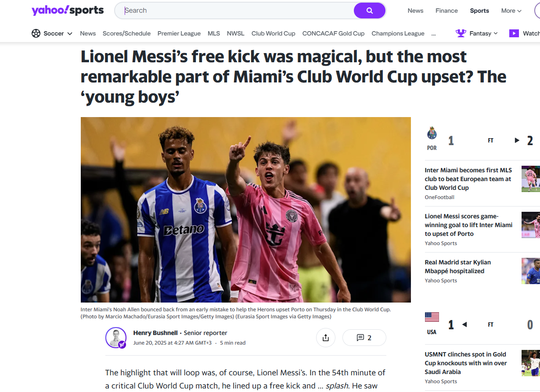Show more nav items via ellipsis
This screenshot has height=392, width=540.
[x=434, y=34]
